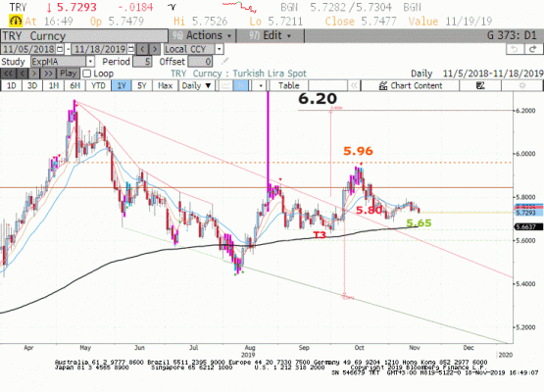The image size is (544, 392).
Task: Open the chart annotation tool icon
Action: click(480, 85)
